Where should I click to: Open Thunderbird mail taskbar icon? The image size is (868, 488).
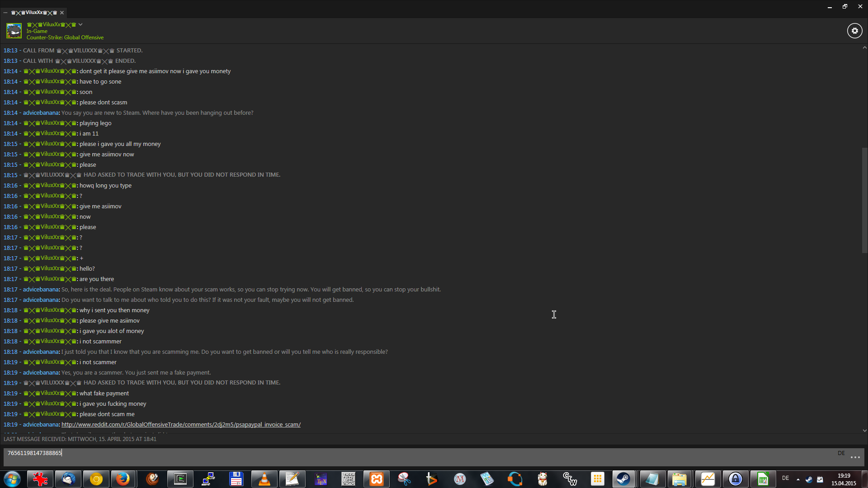68,479
